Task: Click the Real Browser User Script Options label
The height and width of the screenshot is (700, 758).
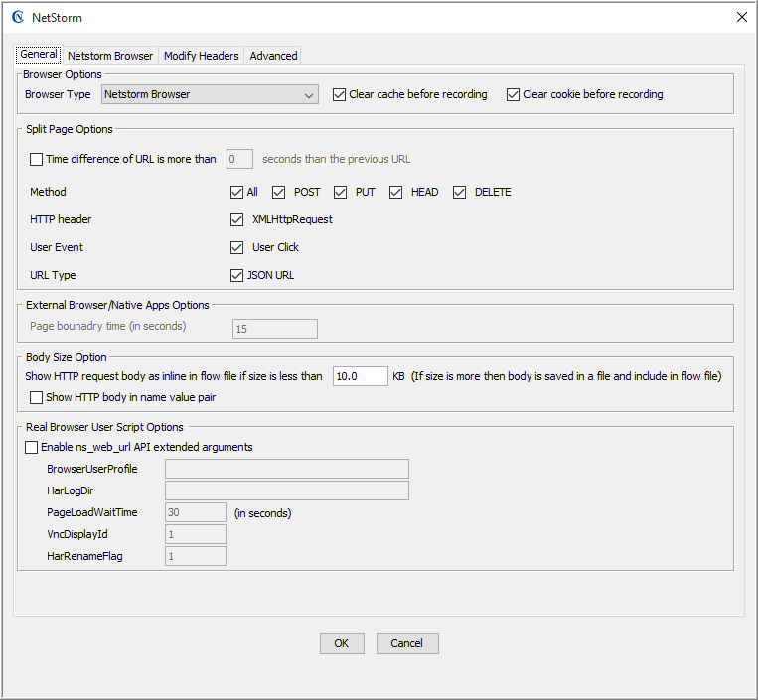Action: 104,427
